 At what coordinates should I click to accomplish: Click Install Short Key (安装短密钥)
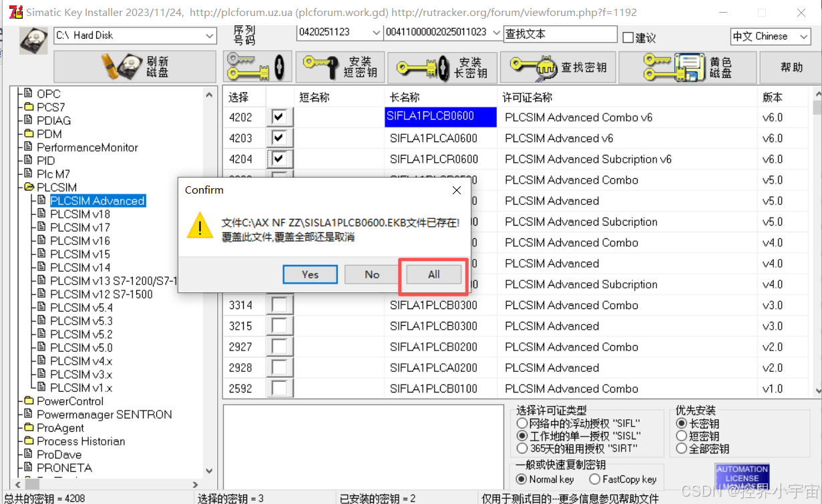pos(340,67)
